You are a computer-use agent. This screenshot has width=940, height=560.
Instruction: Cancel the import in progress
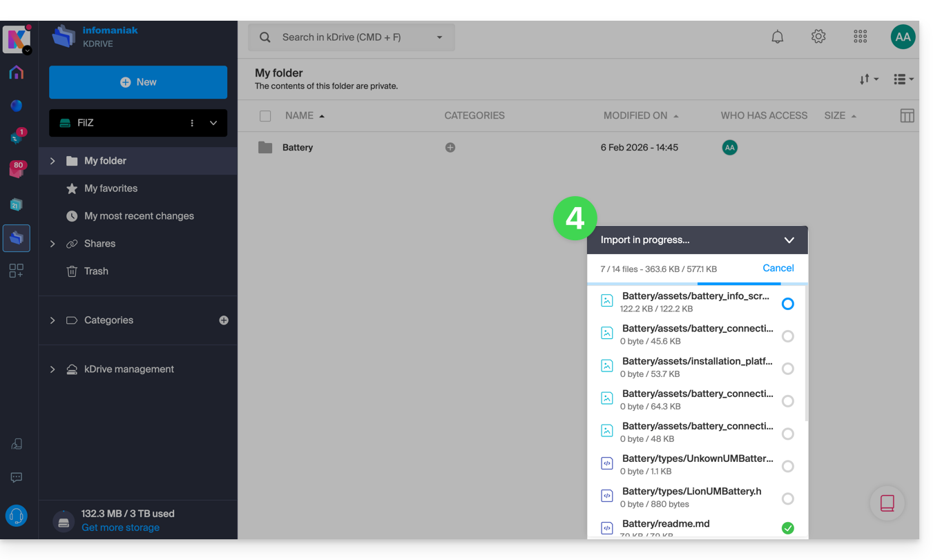[778, 268]
